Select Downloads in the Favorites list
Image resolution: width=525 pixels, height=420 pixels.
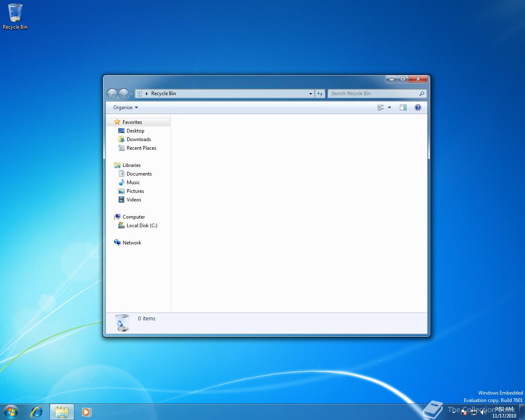tap(139, 139)
